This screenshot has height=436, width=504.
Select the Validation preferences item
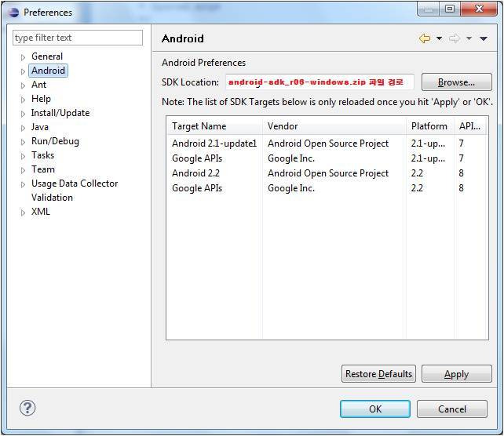tap(52, 198)
